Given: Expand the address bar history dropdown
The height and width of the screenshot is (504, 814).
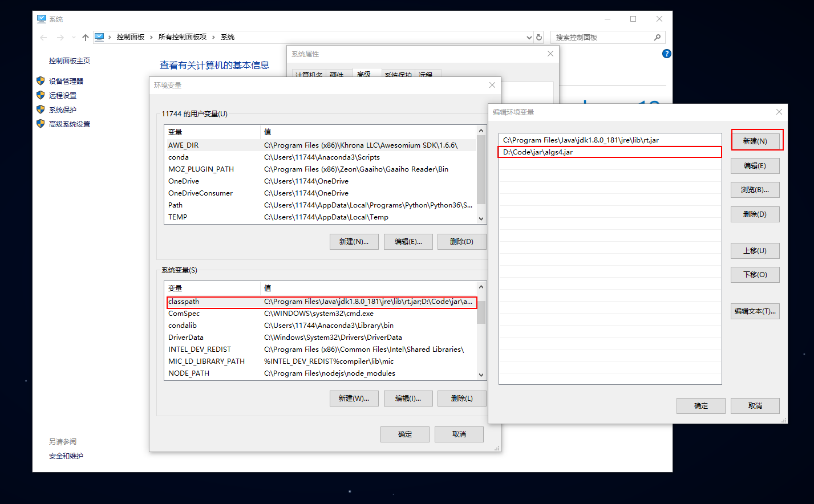Looking at the screenshot, I should point(529,38).
